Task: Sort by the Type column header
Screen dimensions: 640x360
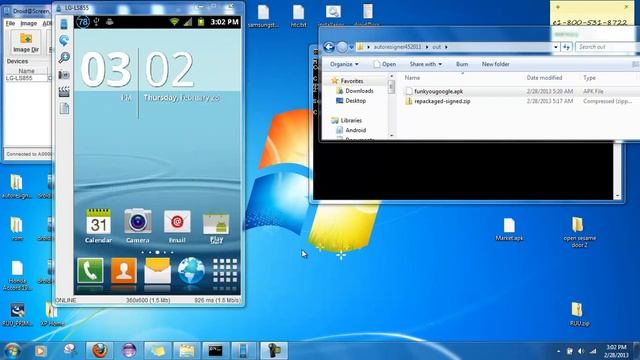Action: click(589, 78)
